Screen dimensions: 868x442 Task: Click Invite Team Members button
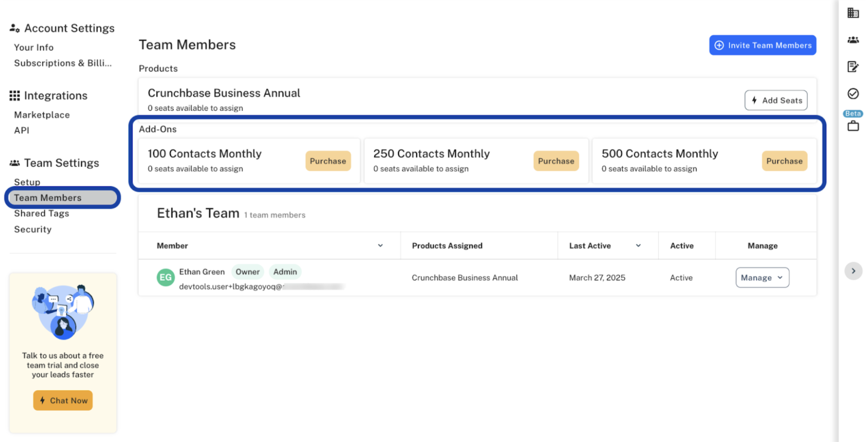click(x=762, y=45)
